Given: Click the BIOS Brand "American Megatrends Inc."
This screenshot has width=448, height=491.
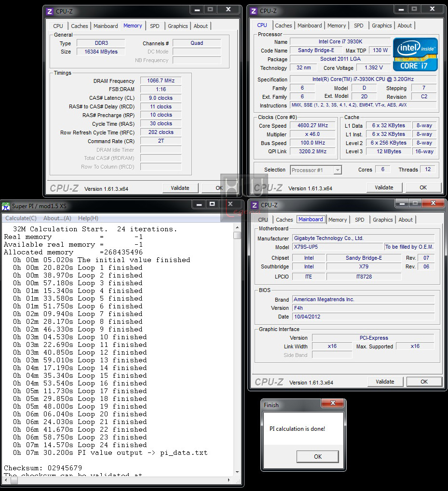Looking at the screenshot, I should (x=364, y=299).
